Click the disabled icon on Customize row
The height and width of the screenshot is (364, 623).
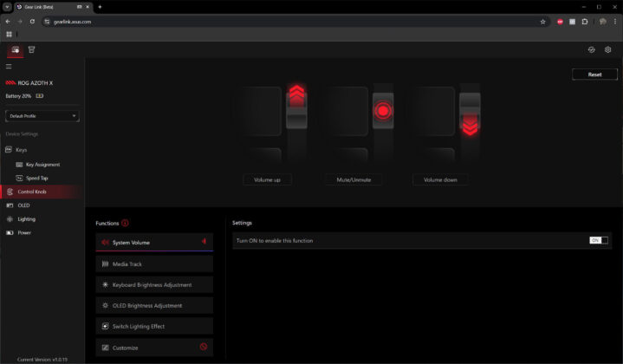click(204, 347)
